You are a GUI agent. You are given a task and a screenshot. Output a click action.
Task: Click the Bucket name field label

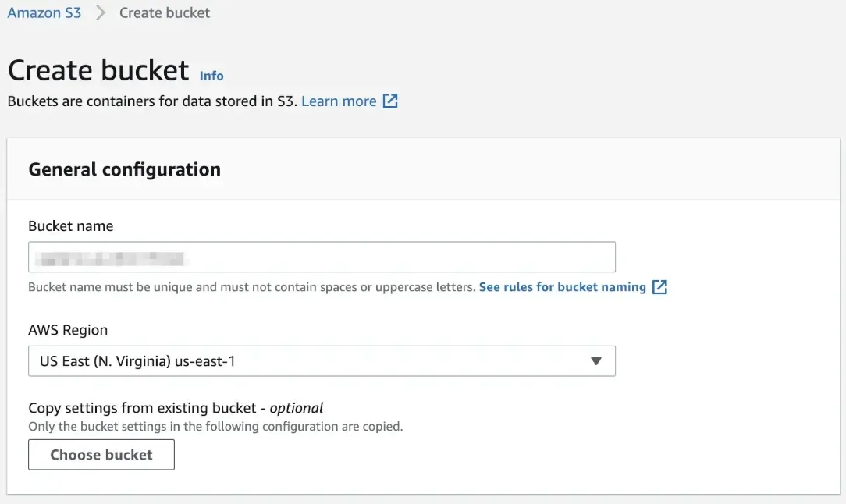[70, 225]
